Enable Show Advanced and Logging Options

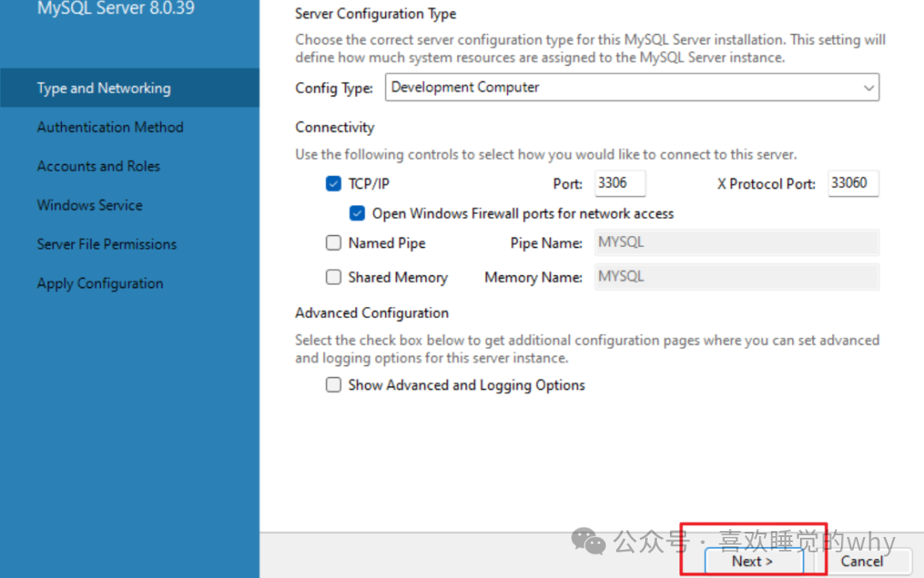333,385
